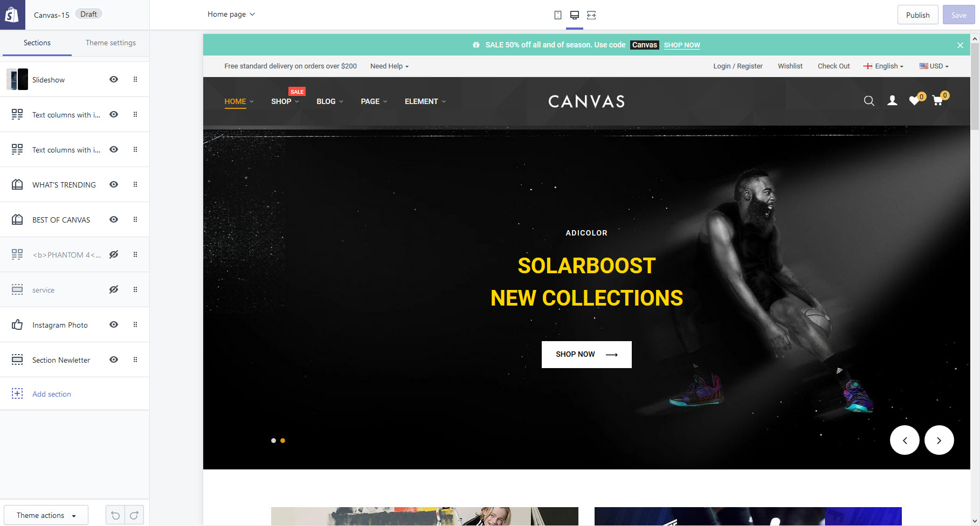The height and width of the screenshot is (526, 980).
Task: Click the preview vertical scrollbar
Action: tap(975, 86)
